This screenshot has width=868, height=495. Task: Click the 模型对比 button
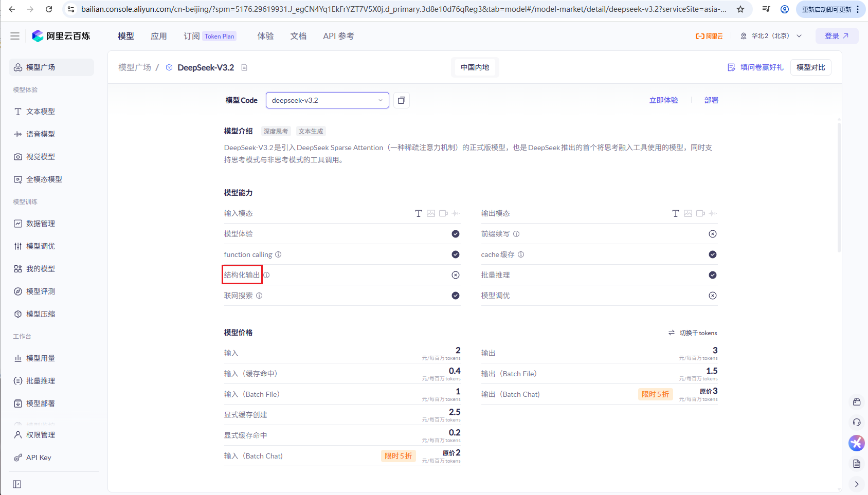click(x=811, y=67)
